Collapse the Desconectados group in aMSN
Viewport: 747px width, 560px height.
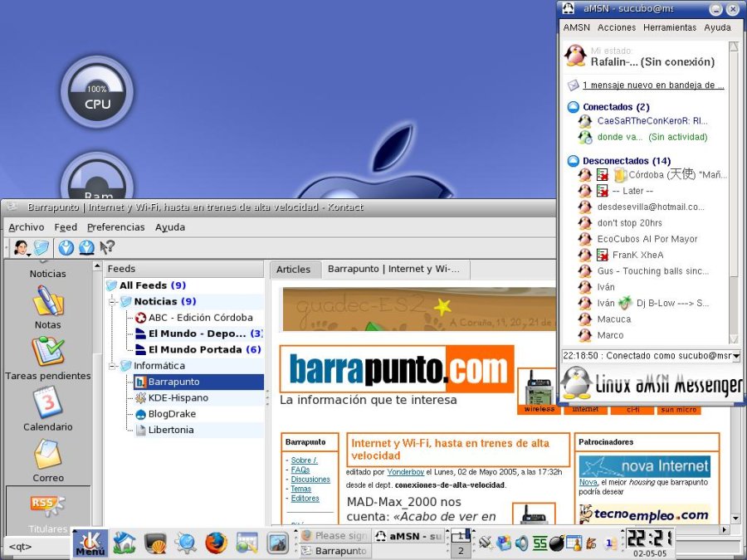click(x=573, y=161)
